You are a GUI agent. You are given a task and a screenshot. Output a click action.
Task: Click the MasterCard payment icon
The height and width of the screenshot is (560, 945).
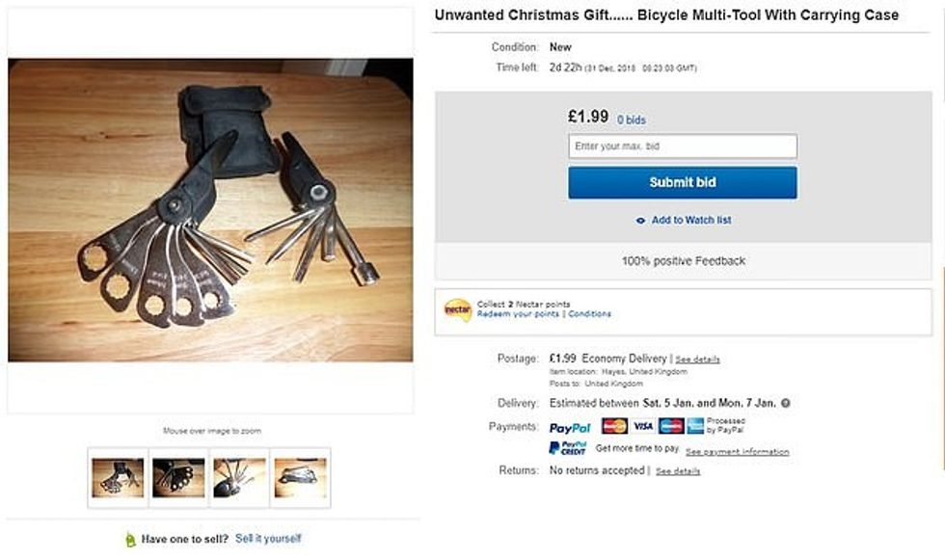(x=615, y=426)
